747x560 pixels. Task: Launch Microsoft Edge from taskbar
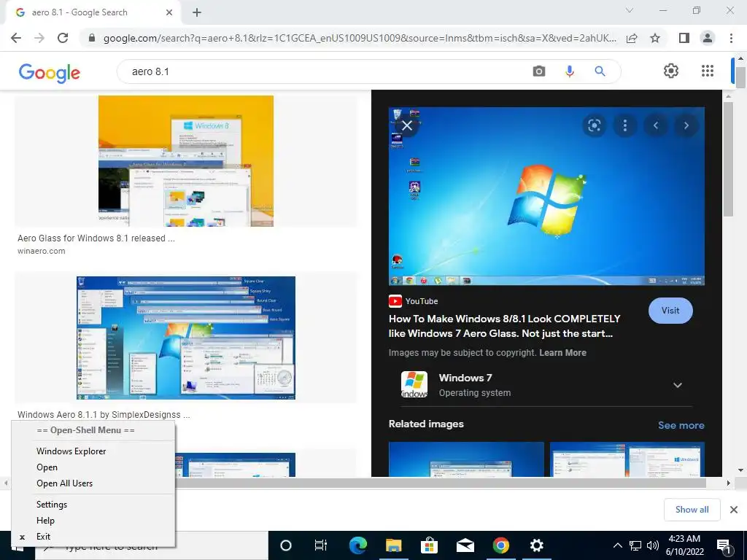coord(357,545)
